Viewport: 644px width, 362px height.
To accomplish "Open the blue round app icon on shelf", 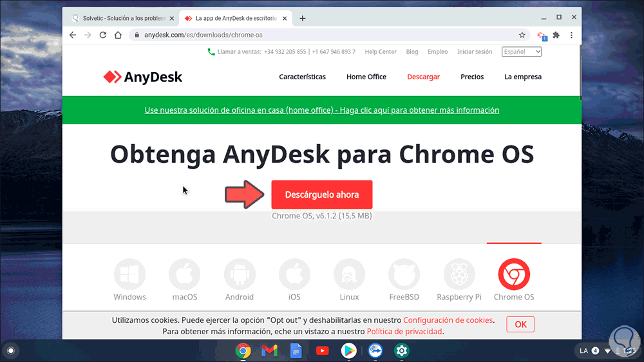I will click(x=375, y=350).
